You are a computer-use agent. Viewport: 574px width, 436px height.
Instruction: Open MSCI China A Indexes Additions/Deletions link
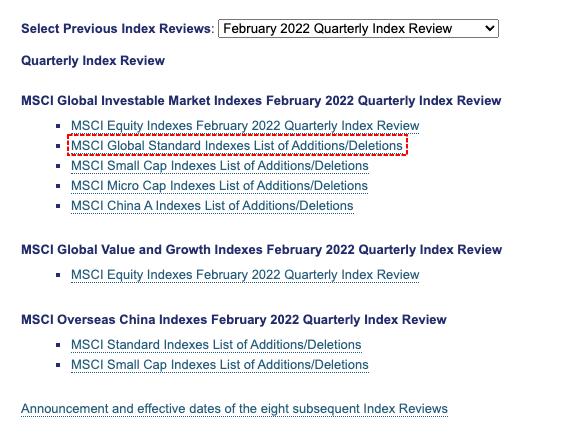point(212,206)
